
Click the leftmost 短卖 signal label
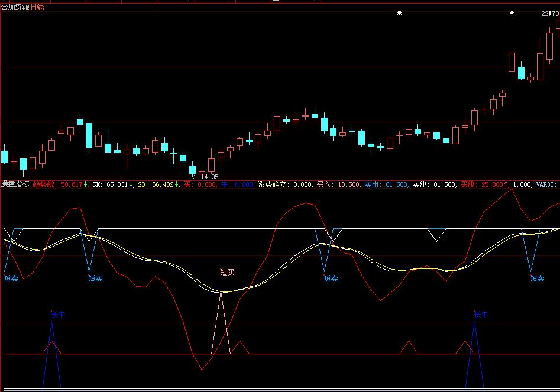(x=11, y=278)
